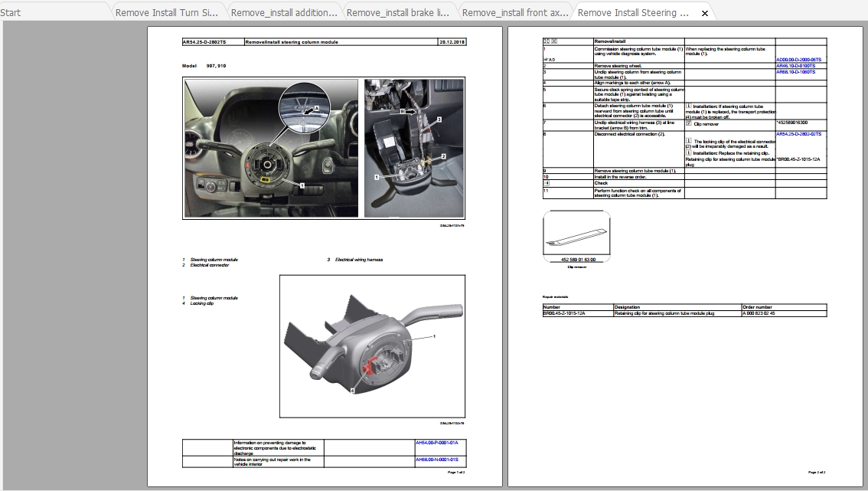The image size is (868, 491).
Task: Click step 11 'Perform function check on all components'
Action: (638, 193)
